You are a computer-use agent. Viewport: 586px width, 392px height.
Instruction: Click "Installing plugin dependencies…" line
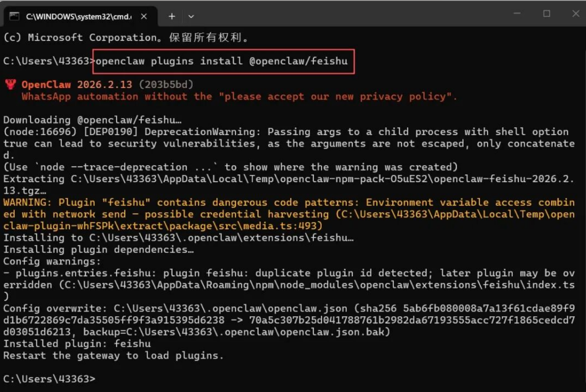[99, 249]
